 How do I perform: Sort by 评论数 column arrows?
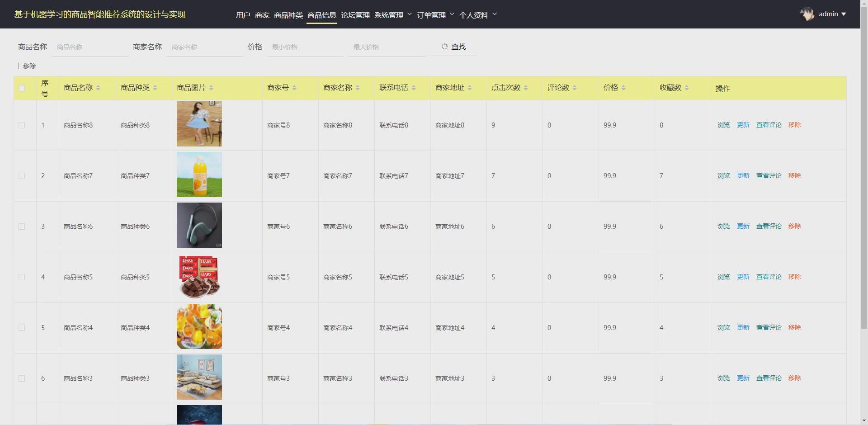coord(575,88)
